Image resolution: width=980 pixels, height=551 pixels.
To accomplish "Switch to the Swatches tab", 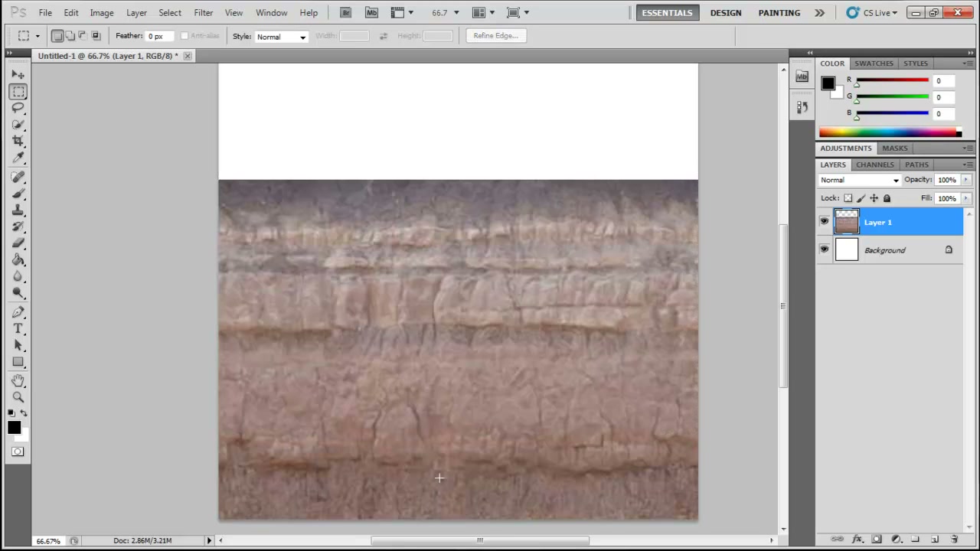I will point(874,64).
